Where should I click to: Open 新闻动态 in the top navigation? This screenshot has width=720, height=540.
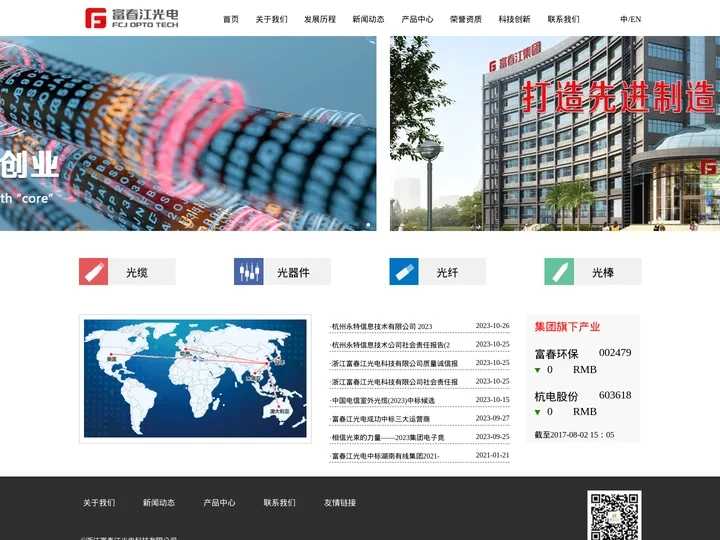point(368,19)
